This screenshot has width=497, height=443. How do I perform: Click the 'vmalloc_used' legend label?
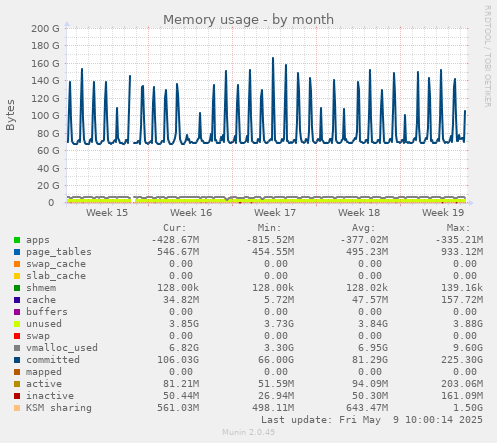tap(62, 348)
